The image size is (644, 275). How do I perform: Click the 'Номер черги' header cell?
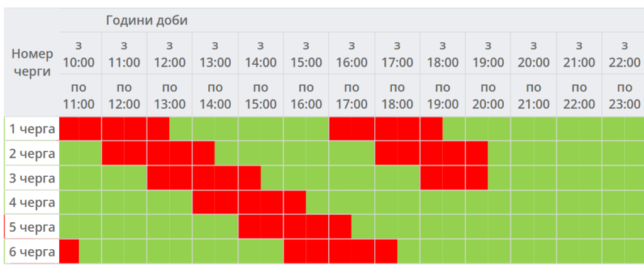tap(31, 62)
